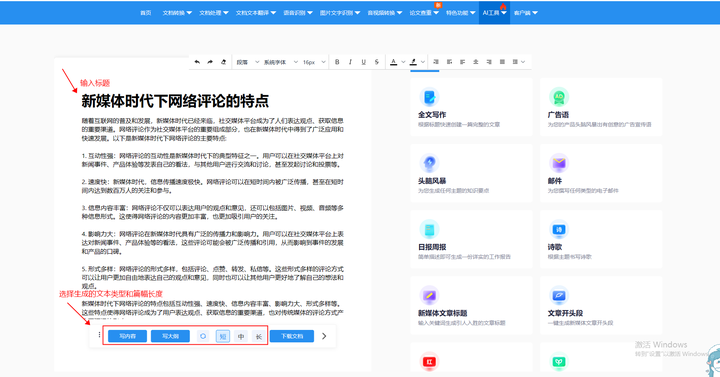The image size is (720, 377).
Task: Open 全文写作 tool icon
Action: (429, 97)
